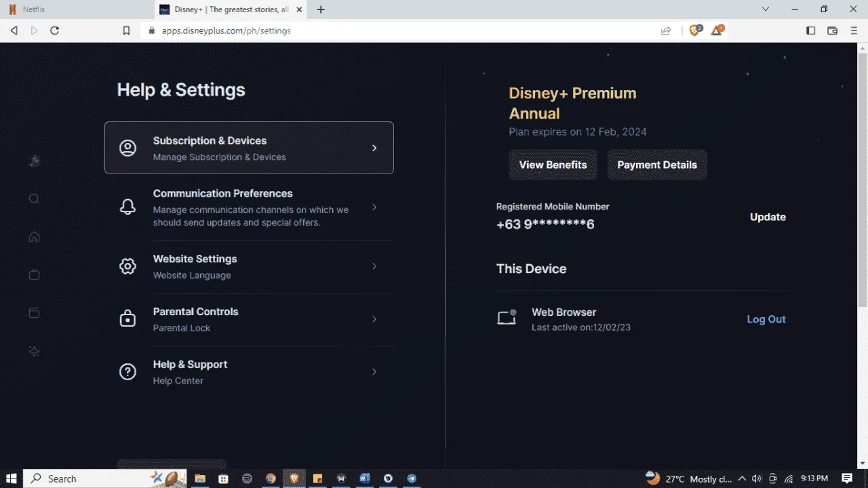Screen dimensions: 868x488
Task: Open Communication Preferences menu item
Action: [x=249, y=207]
